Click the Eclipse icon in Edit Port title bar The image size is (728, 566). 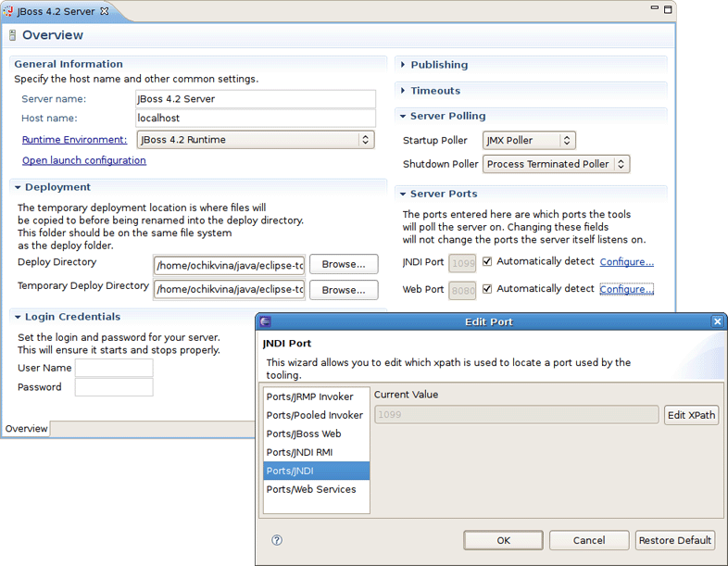coord(266,321)
